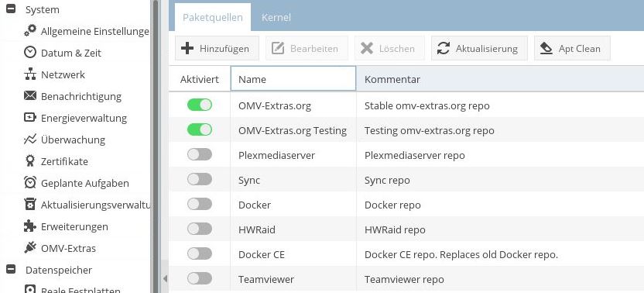Turn on the Docker CE repo toggle
644x293 pixels.
[x=200, y=254]
